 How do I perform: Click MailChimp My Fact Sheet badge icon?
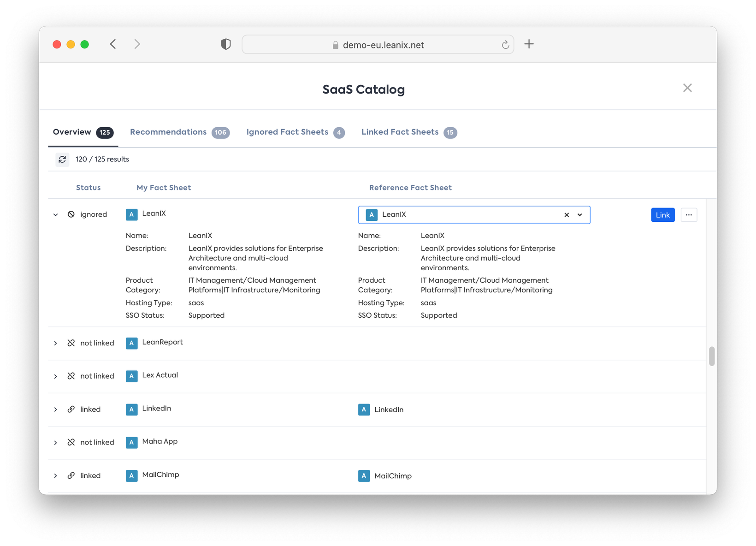tap(132, 475)
